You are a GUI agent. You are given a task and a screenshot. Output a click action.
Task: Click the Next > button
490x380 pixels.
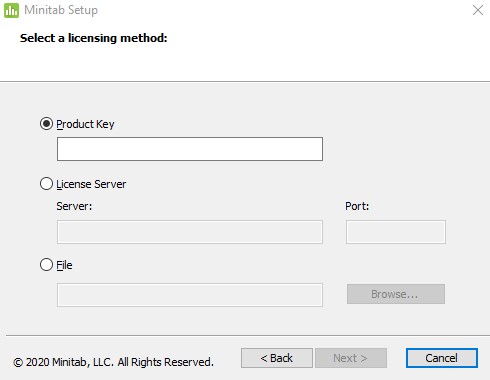pyautogui.click(x=351, y=358)
